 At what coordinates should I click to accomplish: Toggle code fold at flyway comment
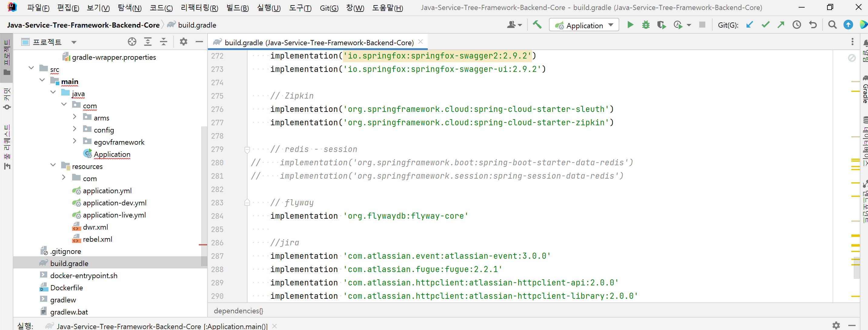247,202
